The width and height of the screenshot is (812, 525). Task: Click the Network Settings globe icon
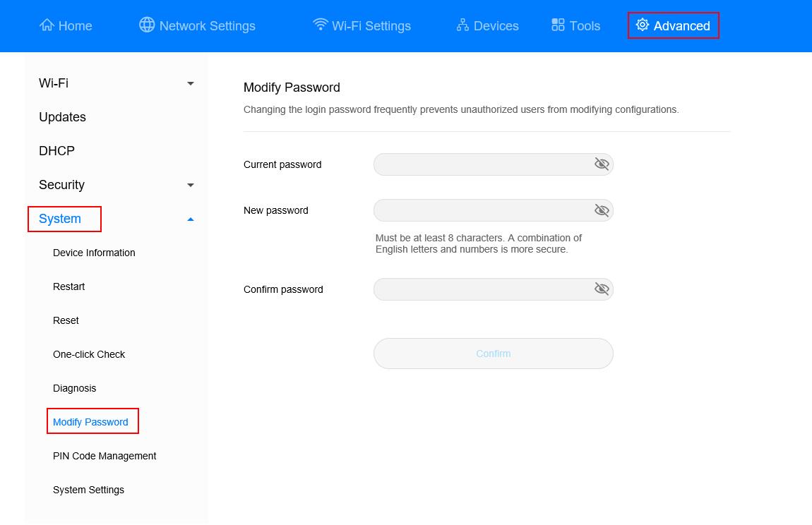(x=147, y=25)
